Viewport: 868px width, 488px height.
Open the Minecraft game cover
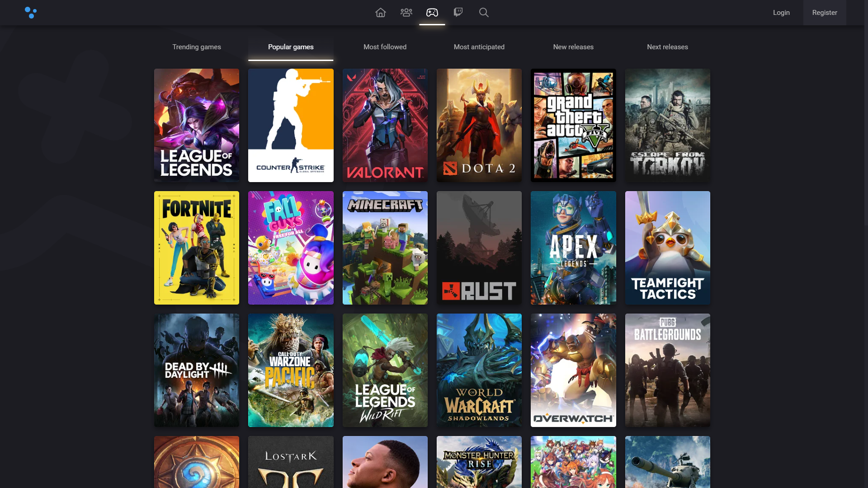(x=385, y=248)
